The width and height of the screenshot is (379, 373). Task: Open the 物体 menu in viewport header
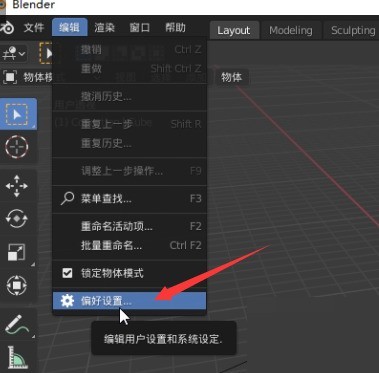point(231,77)
